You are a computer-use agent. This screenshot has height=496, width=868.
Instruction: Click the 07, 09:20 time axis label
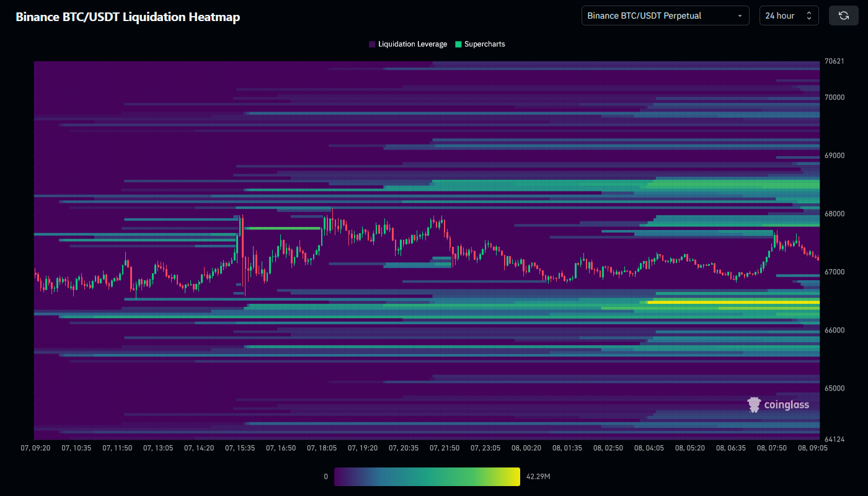coord(34,448)
